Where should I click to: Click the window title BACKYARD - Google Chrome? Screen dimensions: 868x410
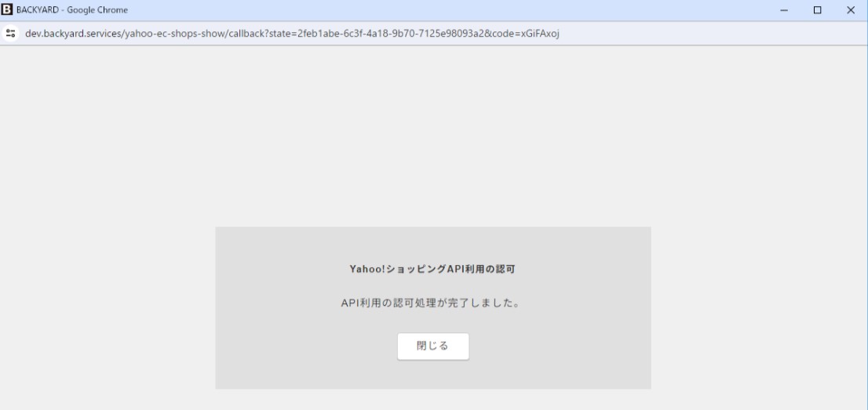click(x=72, y=10)
